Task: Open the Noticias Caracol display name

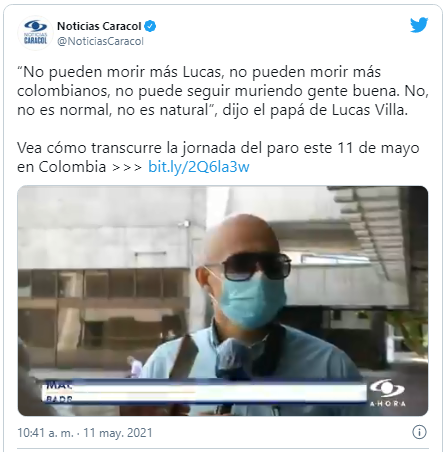Action: pos(99,26)
